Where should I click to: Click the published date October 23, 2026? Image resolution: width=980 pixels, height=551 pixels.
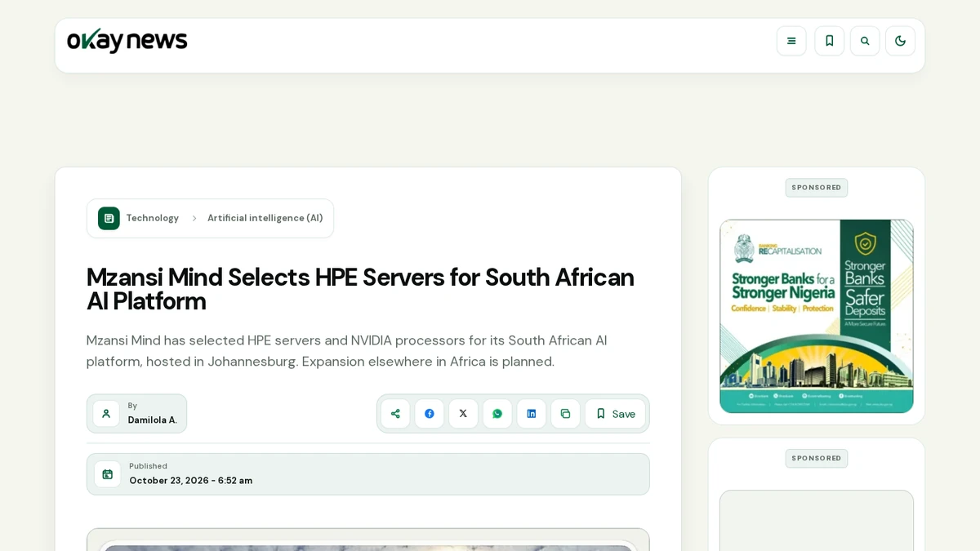click(x=190, y=480)
